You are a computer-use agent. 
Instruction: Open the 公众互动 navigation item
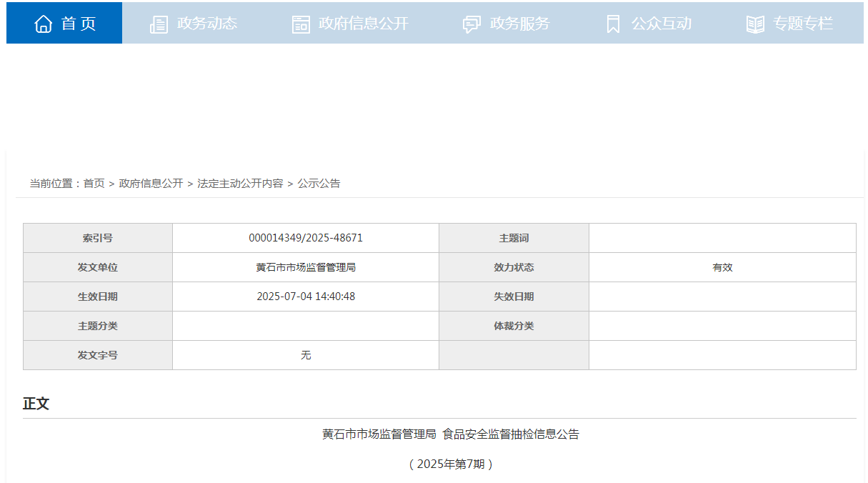tap(648, 23)
